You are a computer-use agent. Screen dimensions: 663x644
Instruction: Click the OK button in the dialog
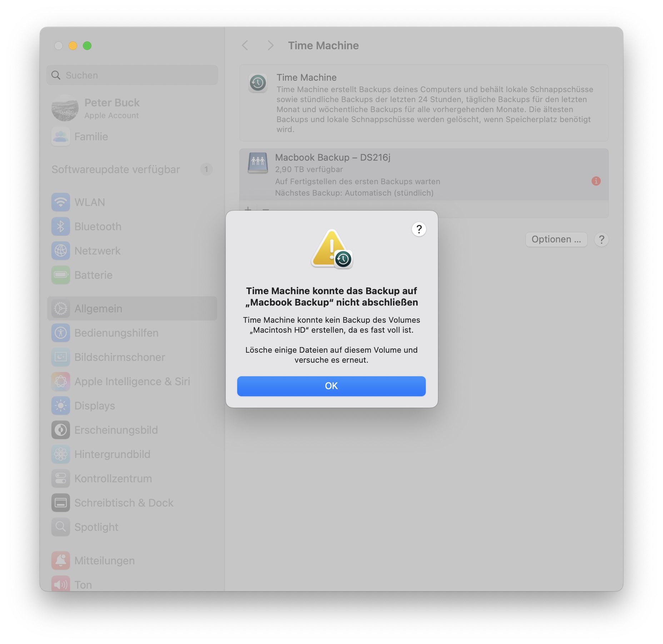point(331,386)
